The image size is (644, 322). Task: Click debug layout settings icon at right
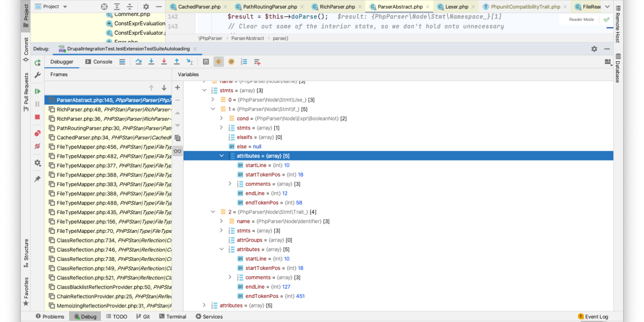(608, 62)
